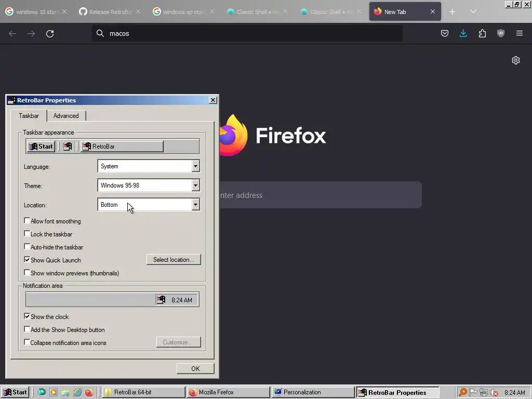
Task: Open the file explorer quick launch icon
Action: tap(65, 392)
